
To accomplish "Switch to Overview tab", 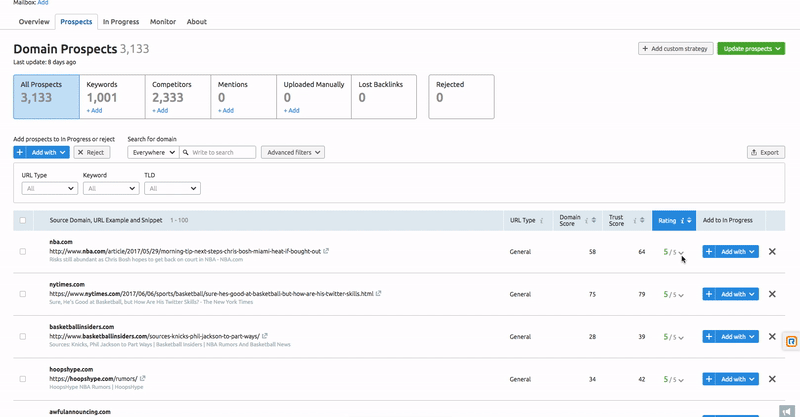I will 34,21.
